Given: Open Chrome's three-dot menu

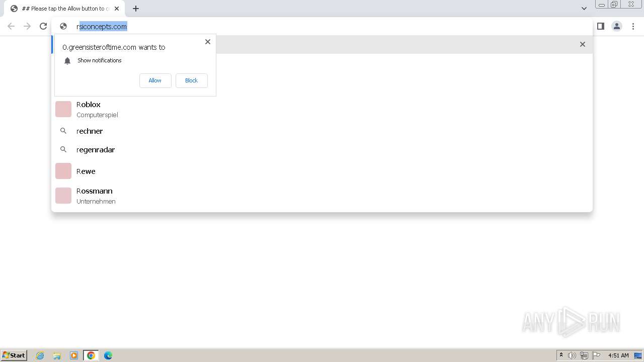Looking at the screenshot, I should point(633,26).
